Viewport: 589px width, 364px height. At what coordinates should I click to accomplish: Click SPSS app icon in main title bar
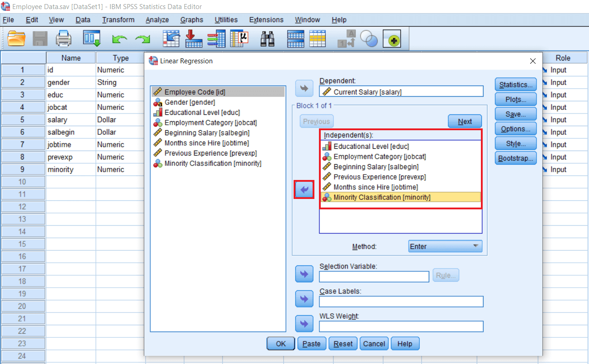[5, 6]
